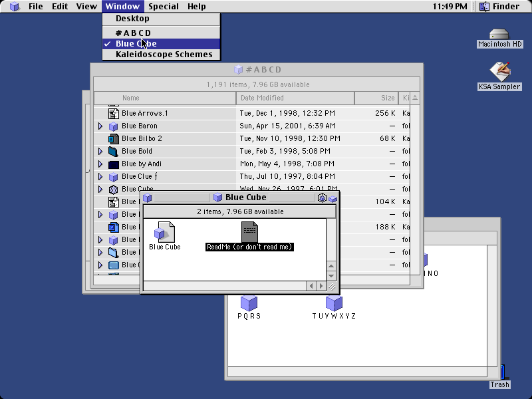Open the File menu

coord(36,7)
